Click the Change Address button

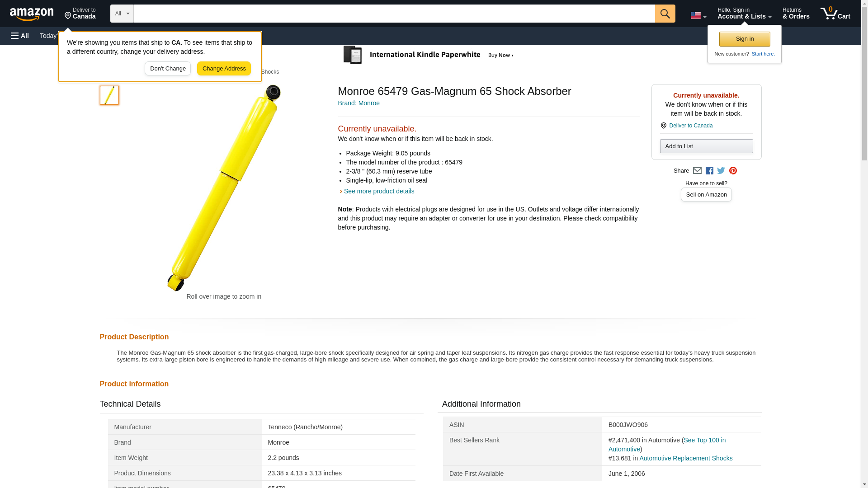pos(224,69)
